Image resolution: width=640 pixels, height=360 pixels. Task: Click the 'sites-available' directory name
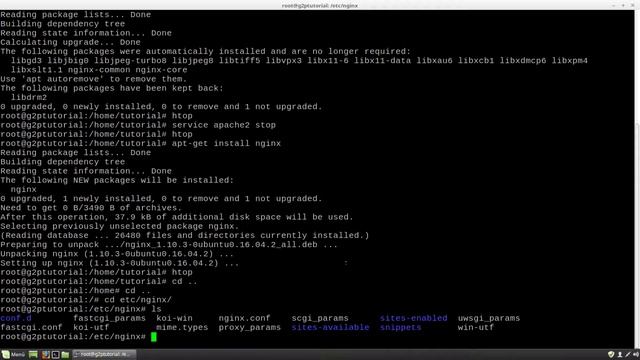click(x=330, y=327)
